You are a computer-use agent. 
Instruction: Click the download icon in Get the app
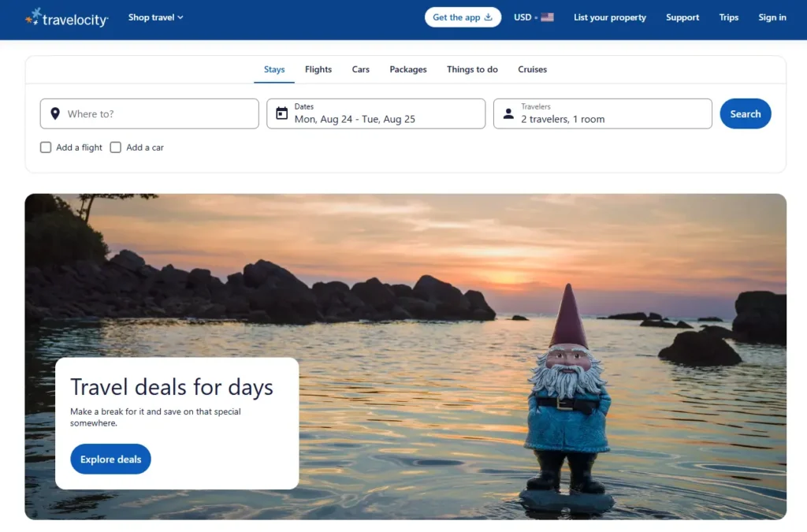(x=489, y=17)
